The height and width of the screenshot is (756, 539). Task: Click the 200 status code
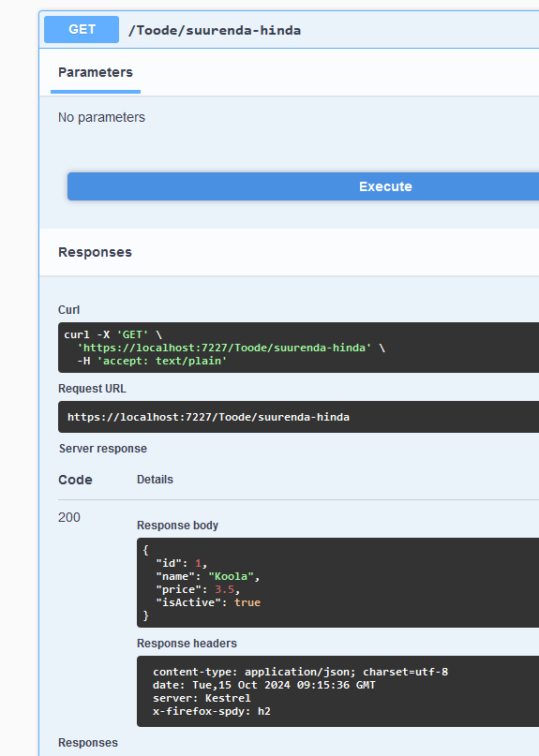click(69, 517)
